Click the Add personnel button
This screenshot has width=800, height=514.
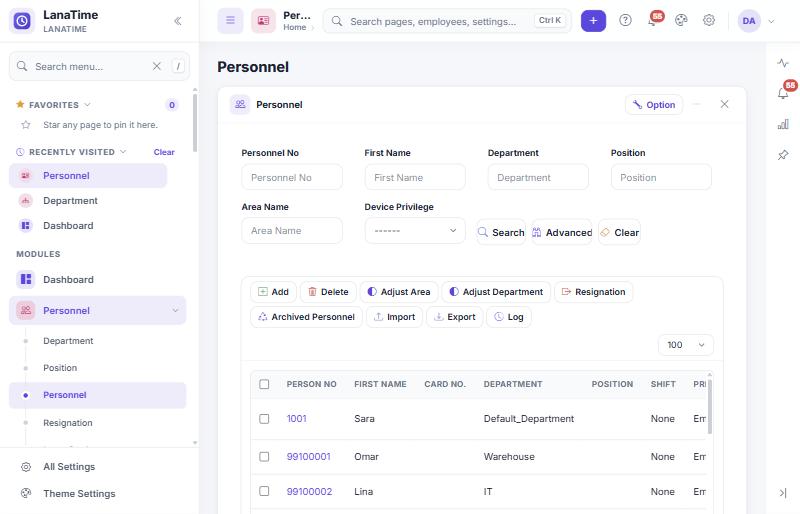[x=273, y=292]
